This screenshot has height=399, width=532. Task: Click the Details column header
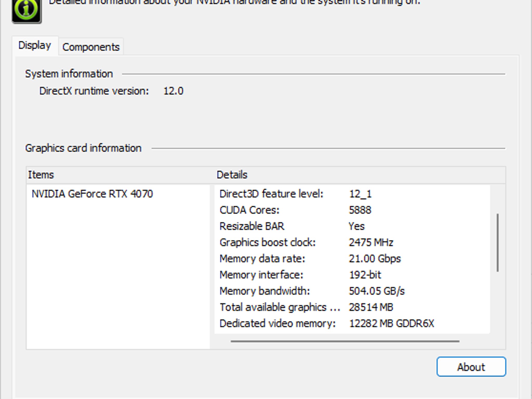(x=232, y=175)
